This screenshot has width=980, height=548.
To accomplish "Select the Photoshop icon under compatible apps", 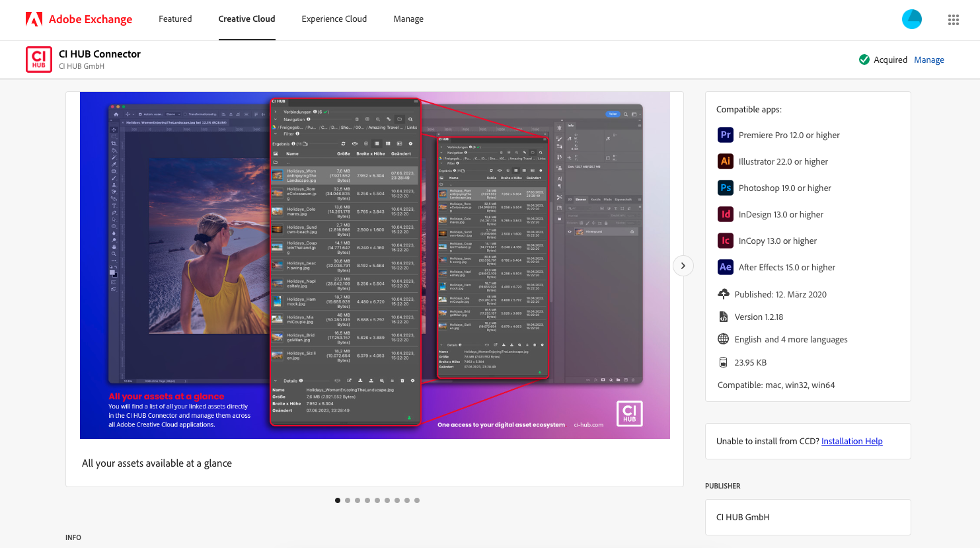I will [725, 188].
